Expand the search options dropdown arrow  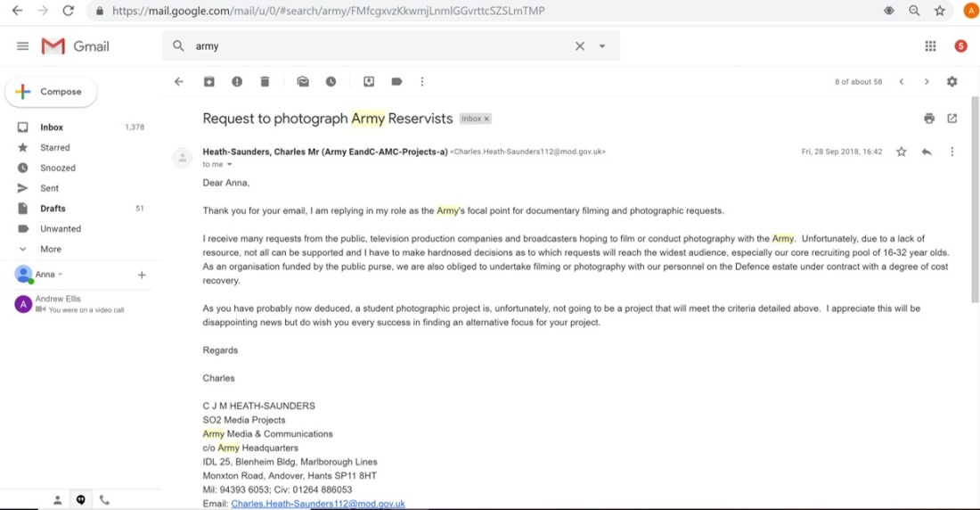pyautogui.click(x=602, y=46)
